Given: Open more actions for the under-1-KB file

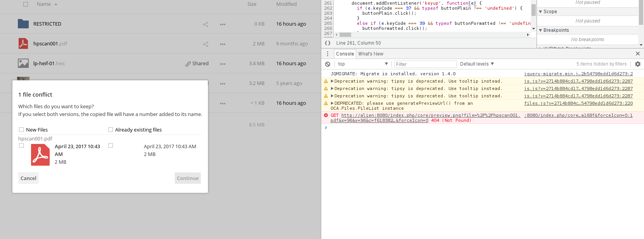Looking at the screenshot, I should [x=223, y=103].
